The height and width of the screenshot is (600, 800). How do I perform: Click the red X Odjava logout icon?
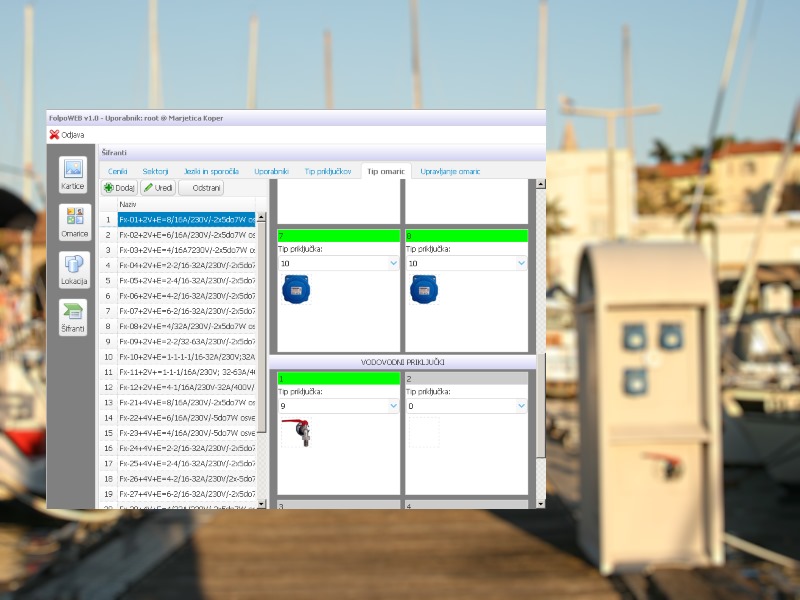[x=54, y=134]
